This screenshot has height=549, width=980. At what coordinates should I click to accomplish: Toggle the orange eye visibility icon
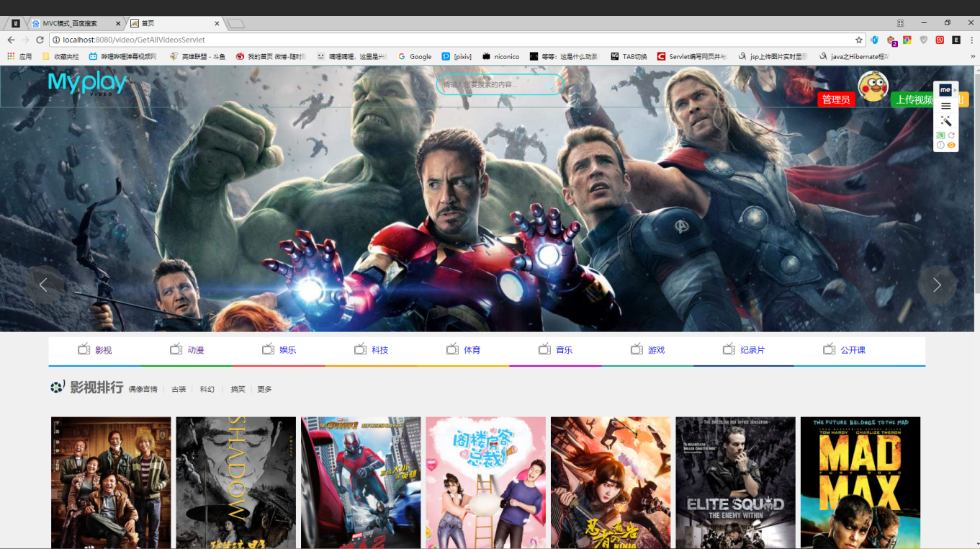(x=951, y=146)
